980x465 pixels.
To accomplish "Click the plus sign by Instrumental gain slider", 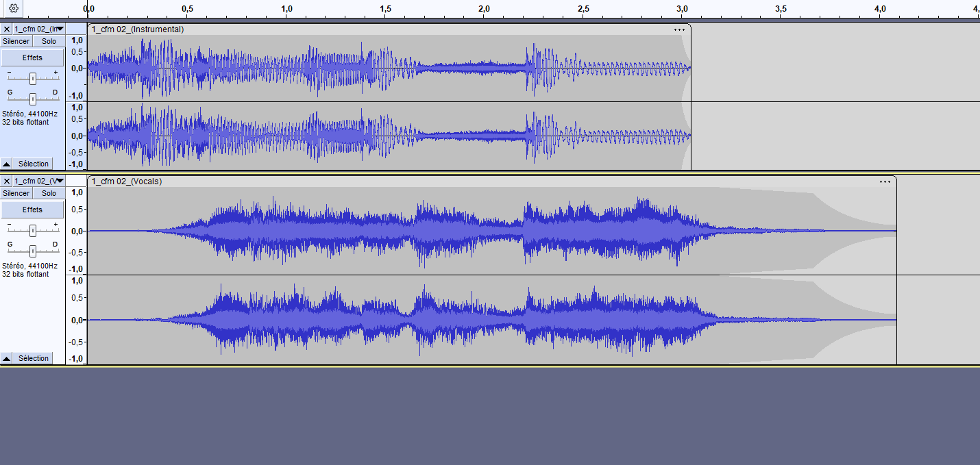I will (x=56, y=71).
